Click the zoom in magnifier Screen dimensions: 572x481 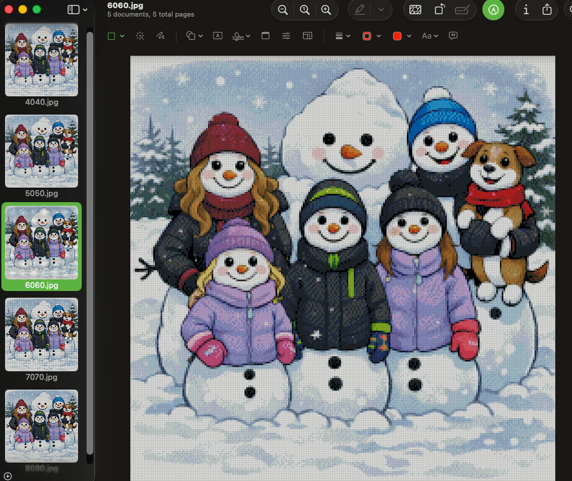point(326,10)
